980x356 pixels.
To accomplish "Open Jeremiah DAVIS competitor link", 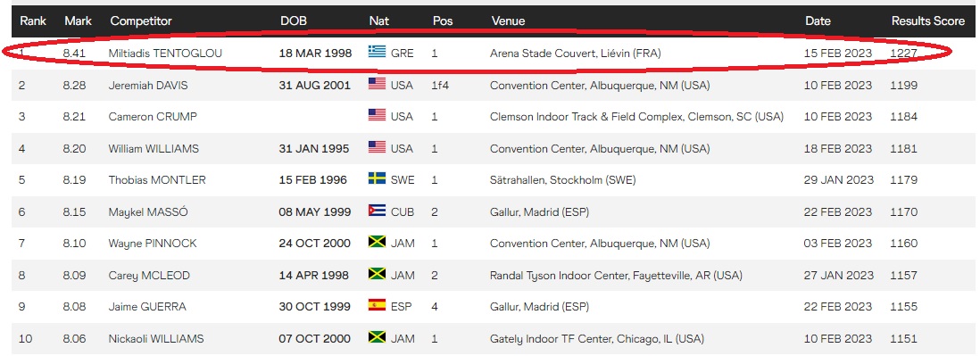I will coord(148,86).
